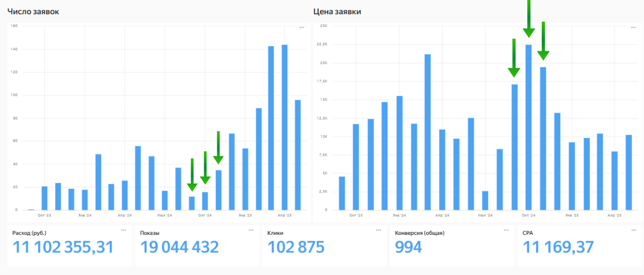
Task: Select the conversions value 994
Action: point(409,247)
